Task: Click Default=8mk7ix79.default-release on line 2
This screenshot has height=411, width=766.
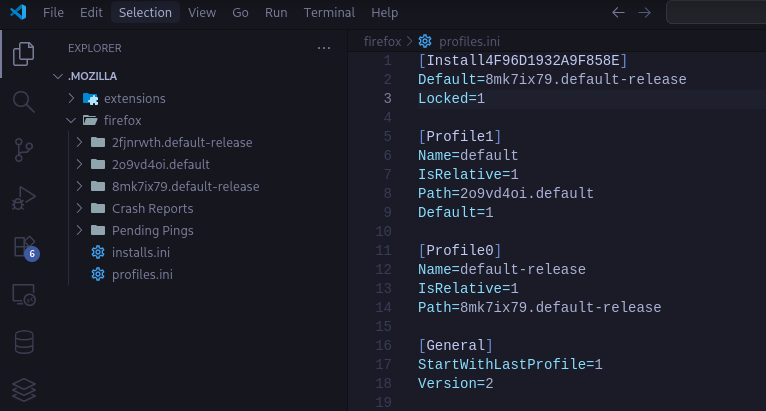Action: tap(552, 79)
